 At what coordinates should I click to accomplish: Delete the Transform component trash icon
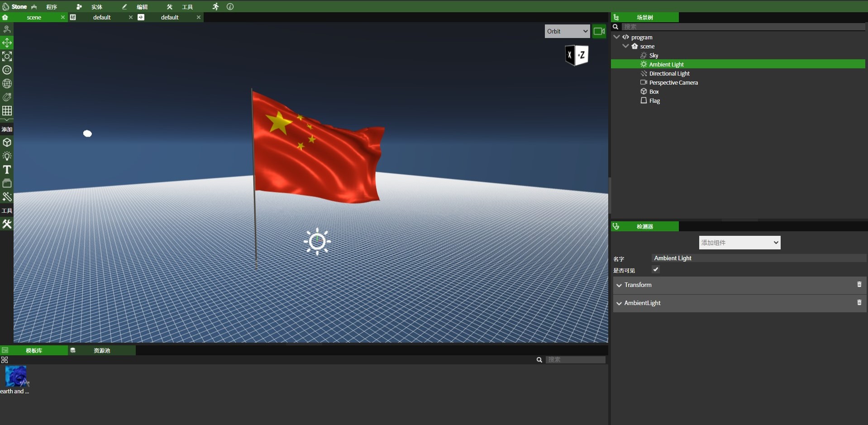click(x=859, y=284)
